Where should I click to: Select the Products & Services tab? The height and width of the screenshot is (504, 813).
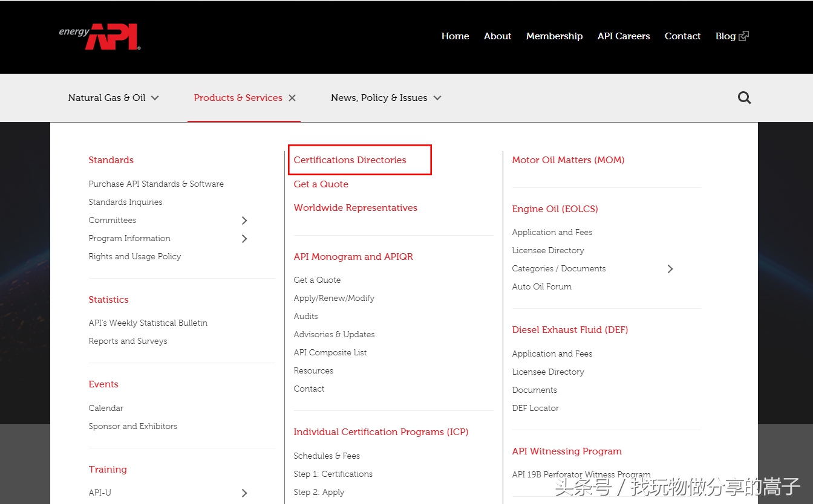(x=238, y=98)
